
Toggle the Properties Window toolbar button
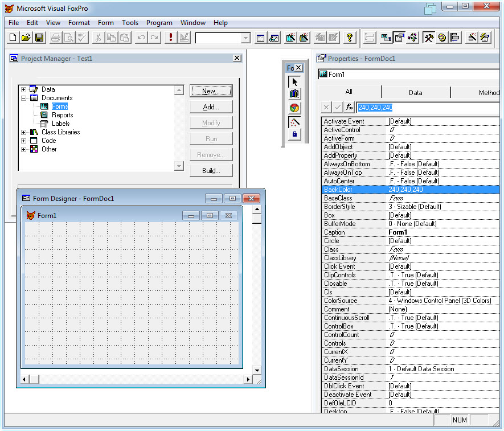coord(399,38)
